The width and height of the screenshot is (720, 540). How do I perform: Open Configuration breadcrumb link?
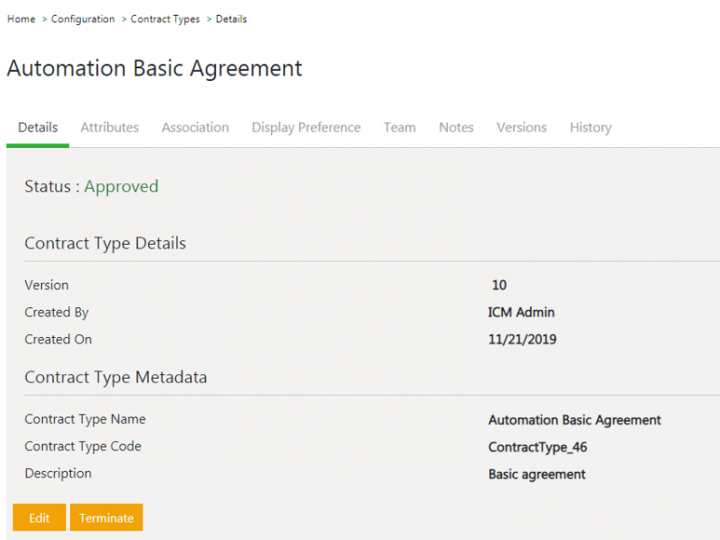pos(83,19)
